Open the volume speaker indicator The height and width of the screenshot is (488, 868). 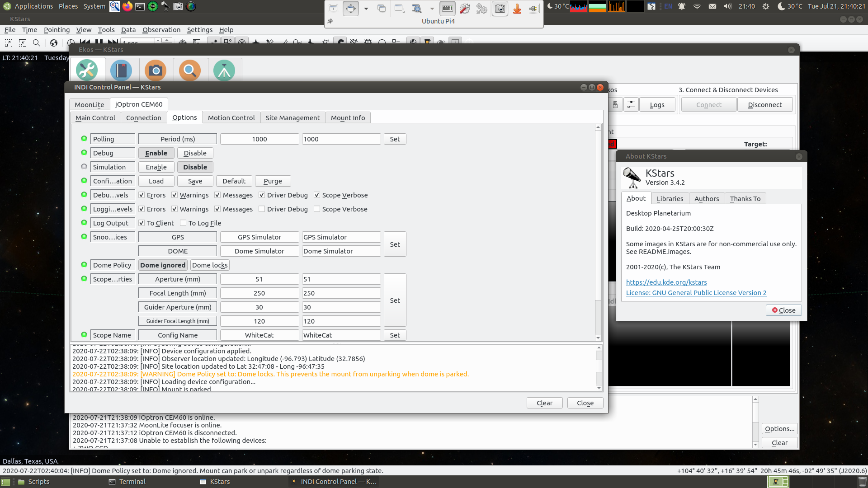(x=727, y=6)
